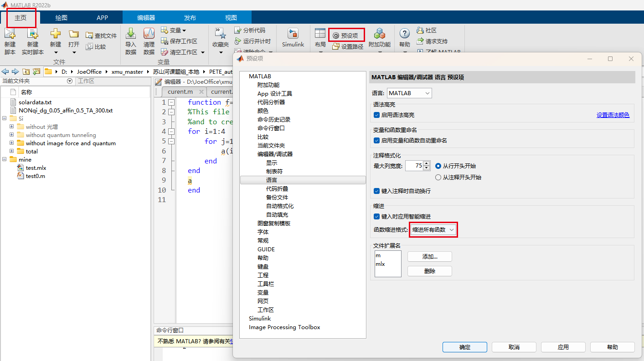Click the 确定 button

[465, 347]
